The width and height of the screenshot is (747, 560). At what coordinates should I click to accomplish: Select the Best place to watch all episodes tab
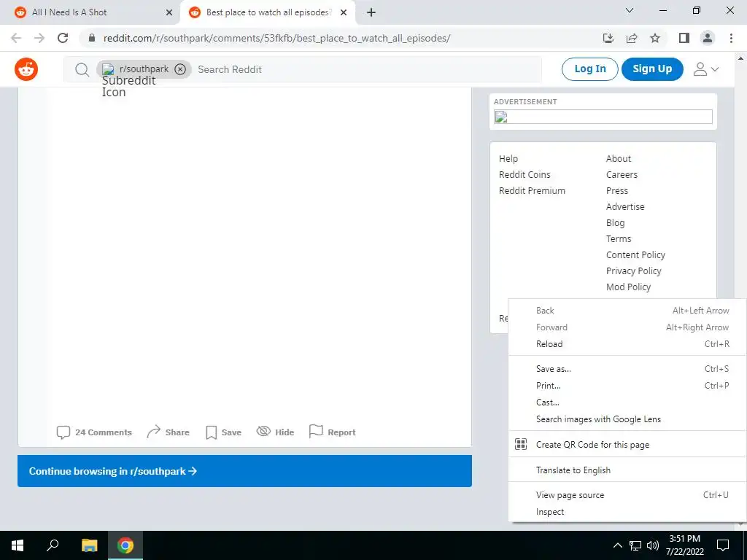tap(268, 12)
